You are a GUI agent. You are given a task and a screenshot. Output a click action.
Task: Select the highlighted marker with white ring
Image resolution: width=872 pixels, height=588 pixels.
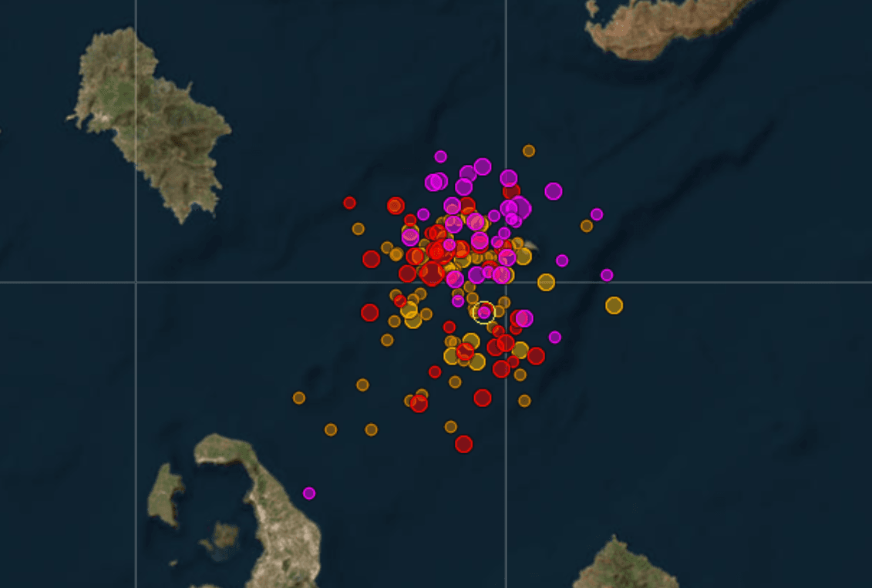[x=484, y=312]
